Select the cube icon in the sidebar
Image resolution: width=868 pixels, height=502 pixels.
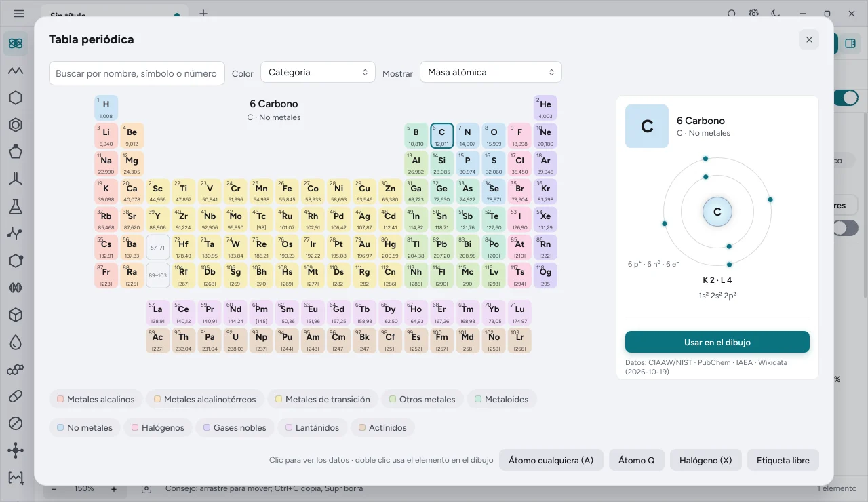point(16,315)
